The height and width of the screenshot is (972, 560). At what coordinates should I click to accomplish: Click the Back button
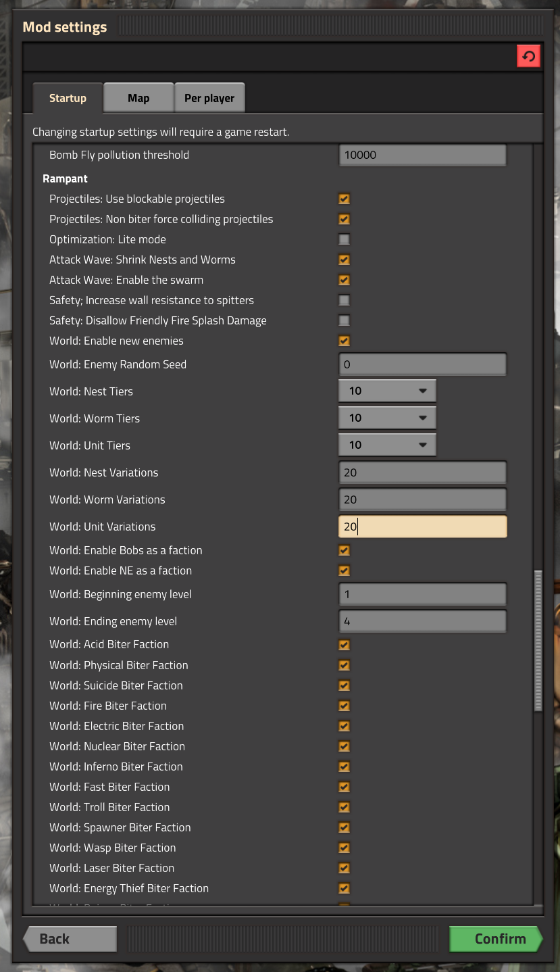click(x=70, y=939)
